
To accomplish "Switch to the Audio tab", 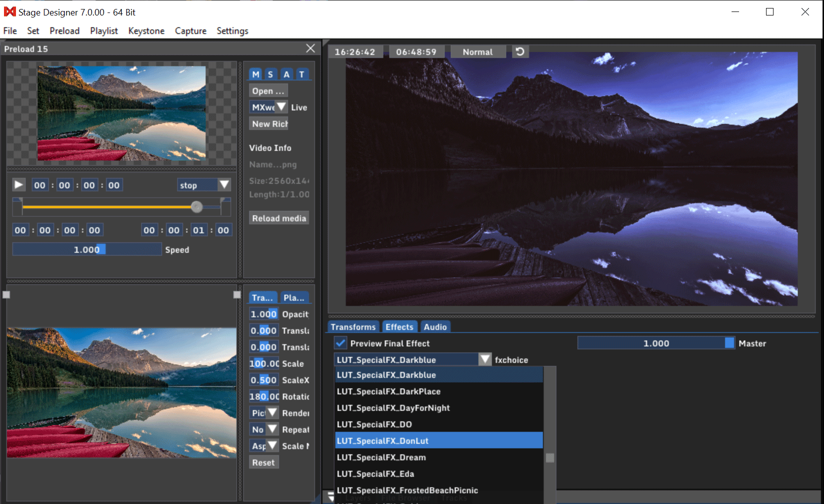I will [435, 327].
